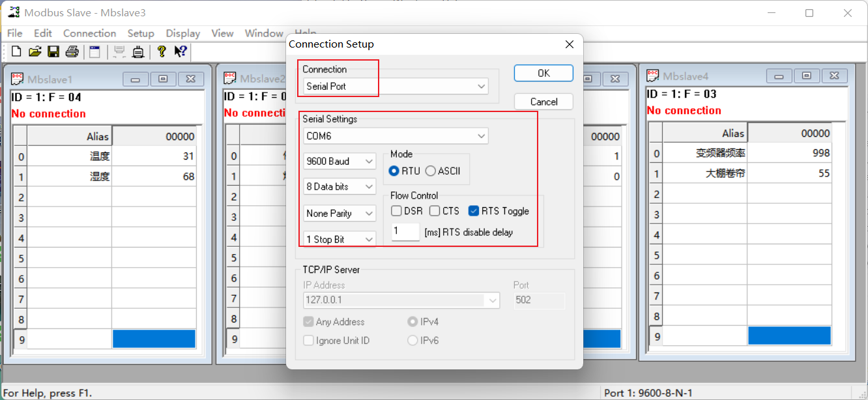Viewport: 868px width, 400px height.
Task: Open the Window menu
Action: (264, 33)
